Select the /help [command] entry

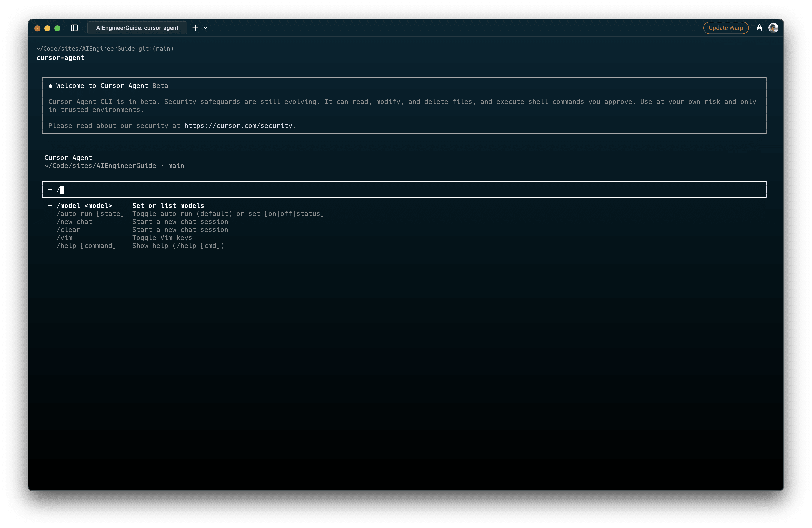coord(86,246)
